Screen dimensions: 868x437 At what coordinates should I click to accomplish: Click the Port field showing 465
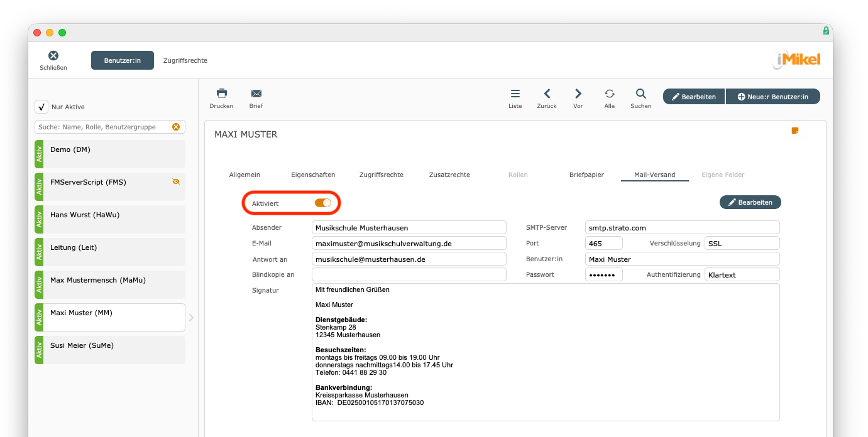click(604, 243)
